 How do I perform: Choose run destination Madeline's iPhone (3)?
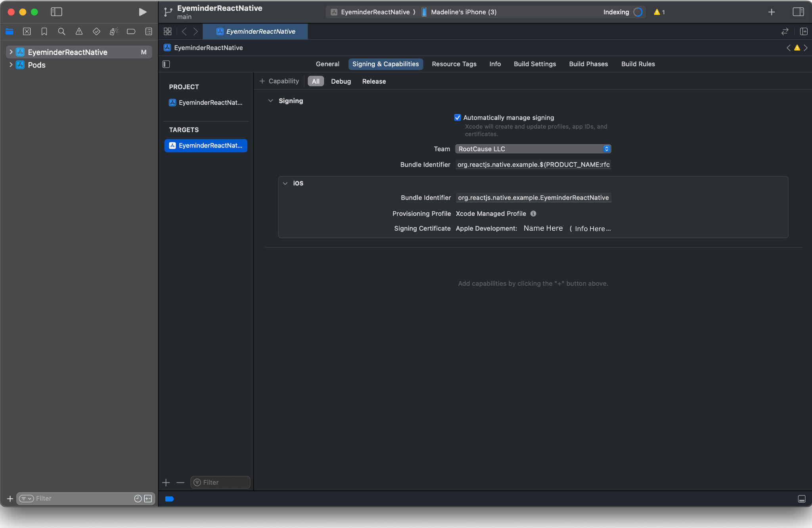pyautogui.click(x=459, y=12)
